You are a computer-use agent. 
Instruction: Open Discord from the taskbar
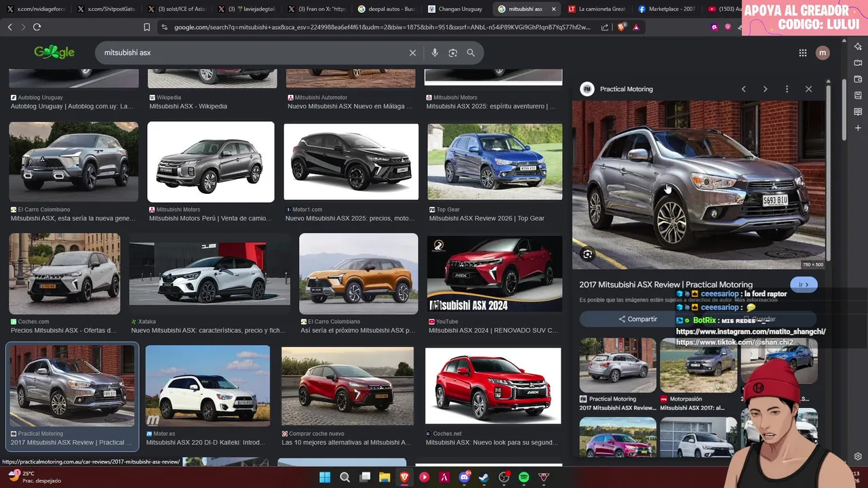(x=465, y=477)
